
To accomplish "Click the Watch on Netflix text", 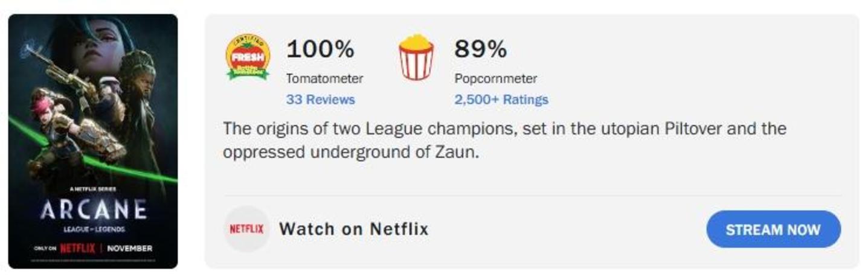I will pyautogui.click(x=353, y=229).
